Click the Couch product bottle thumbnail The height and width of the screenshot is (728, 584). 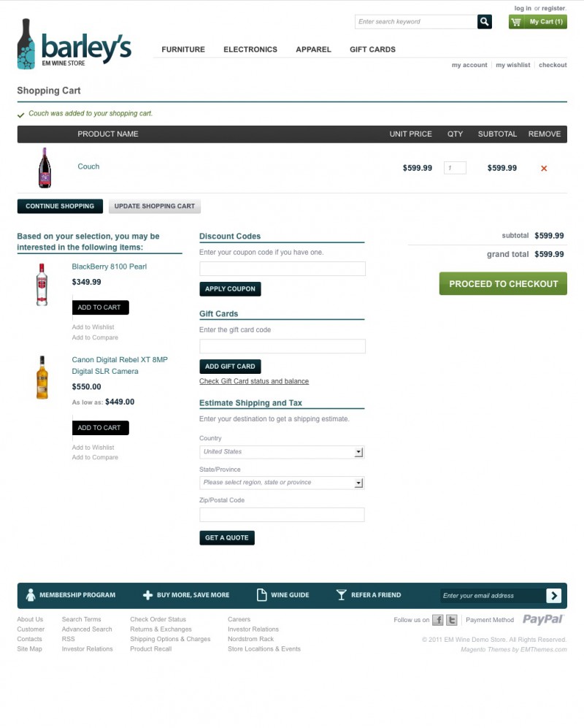click(x=45, y=168)
